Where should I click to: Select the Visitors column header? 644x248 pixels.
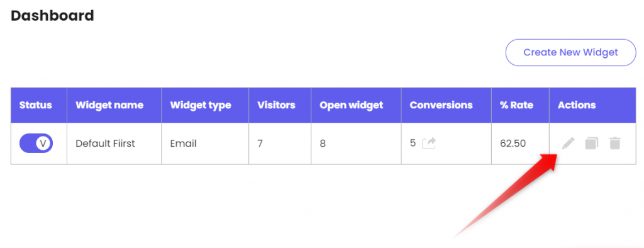(276, 105)
